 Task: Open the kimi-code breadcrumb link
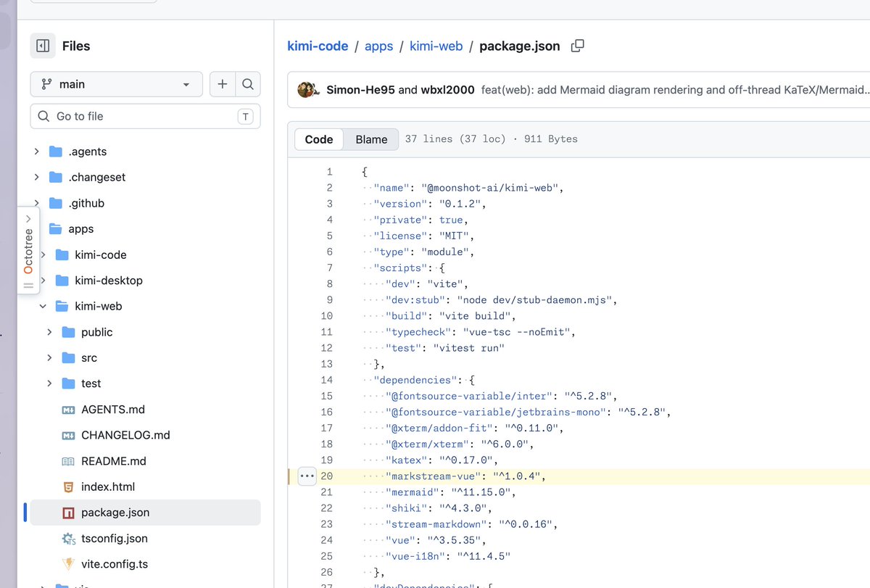[318, 46]
